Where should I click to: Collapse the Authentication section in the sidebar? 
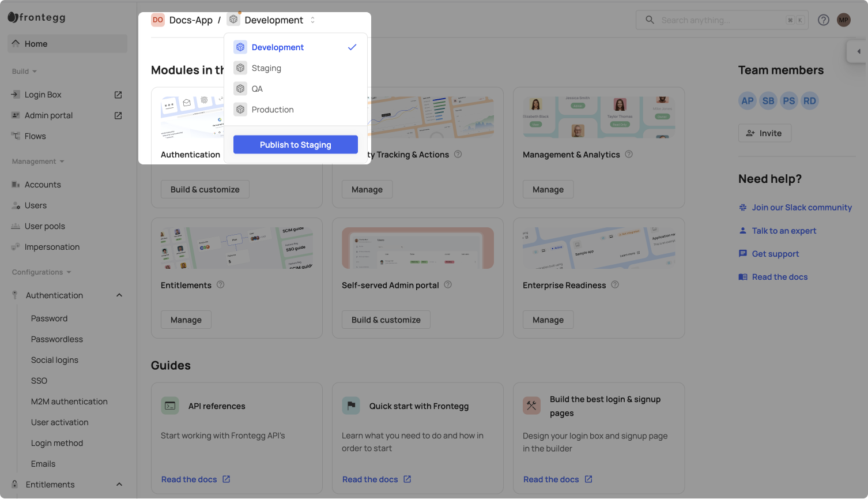(x=119, y=295)
